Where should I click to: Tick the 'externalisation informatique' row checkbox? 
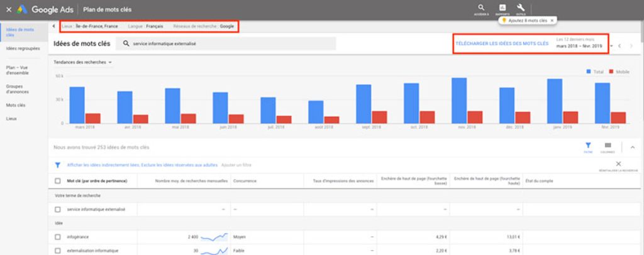[57, 251]
